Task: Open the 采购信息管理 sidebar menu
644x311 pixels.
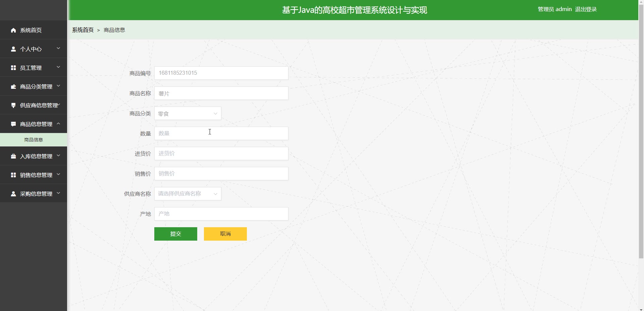Action: (x=34, y=194)
